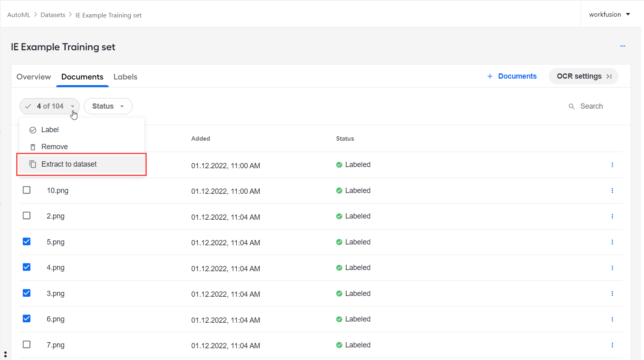The width and height of the screenshot is (644, 360).
Task: Click the collapse arrow icon on OCR settings
Action: [609, 76]
